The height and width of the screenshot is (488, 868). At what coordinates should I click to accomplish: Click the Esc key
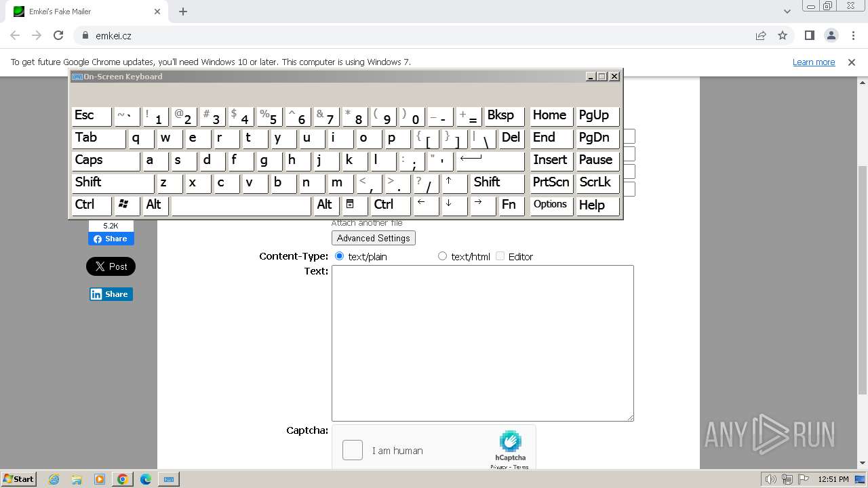(92, 115)
